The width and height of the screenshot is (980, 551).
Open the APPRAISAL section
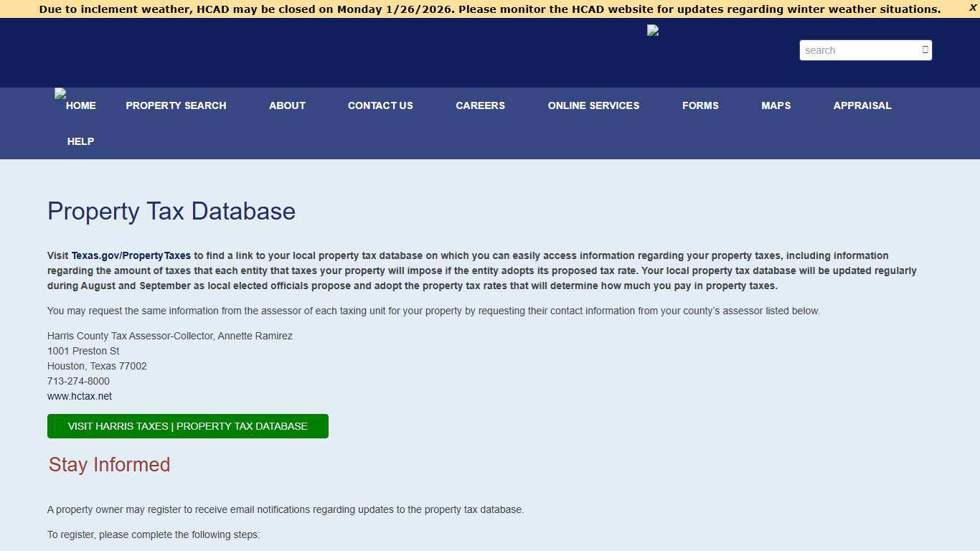(862, 105)
